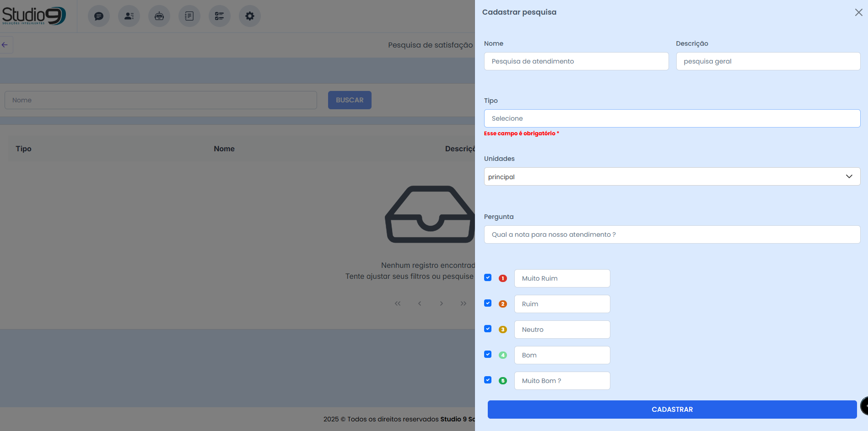This screenshot has width=868, height=431.
Task: Open the Tipo Selecione dropdown
Action: point(672,118)
